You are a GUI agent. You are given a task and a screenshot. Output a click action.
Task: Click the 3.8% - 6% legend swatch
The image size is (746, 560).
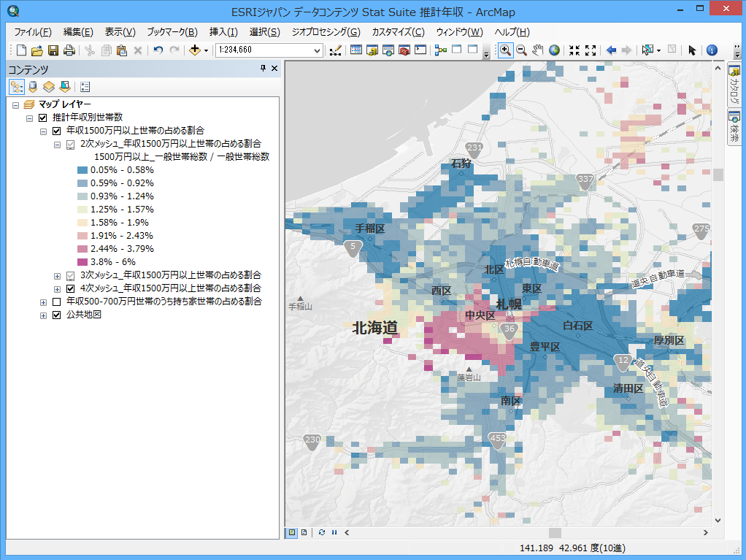[x=82, y=261]
